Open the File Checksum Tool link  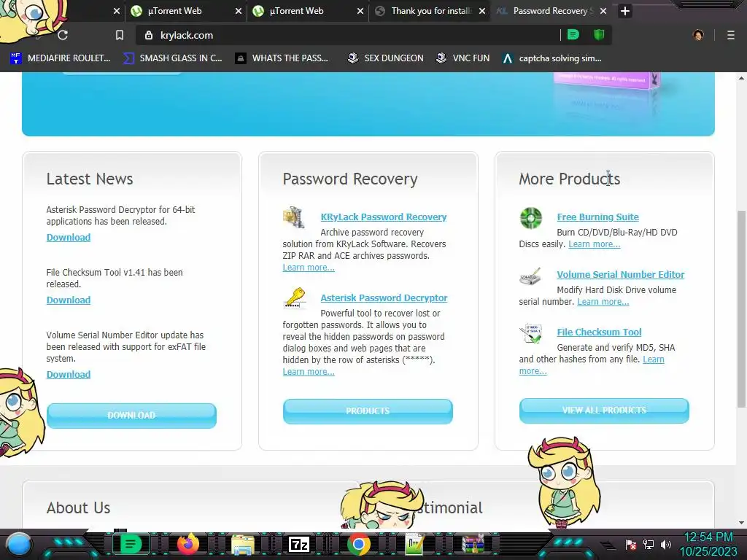coord(599,332)
